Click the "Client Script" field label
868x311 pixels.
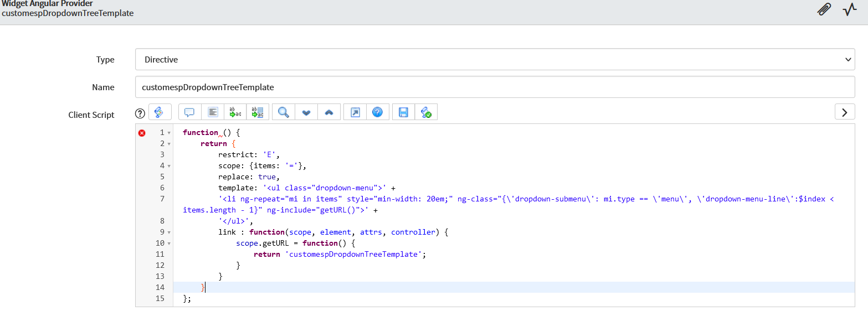click(91, 115)
